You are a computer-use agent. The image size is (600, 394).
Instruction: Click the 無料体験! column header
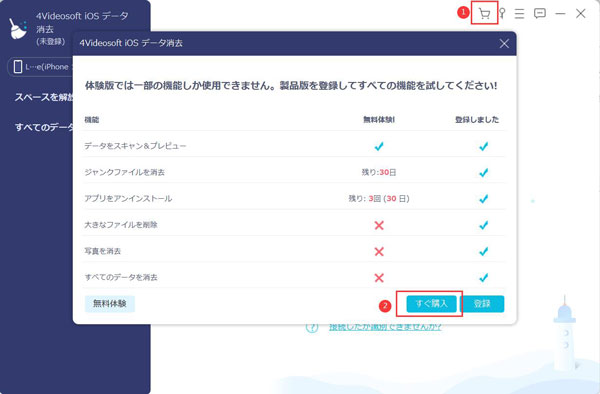[379, 120]
